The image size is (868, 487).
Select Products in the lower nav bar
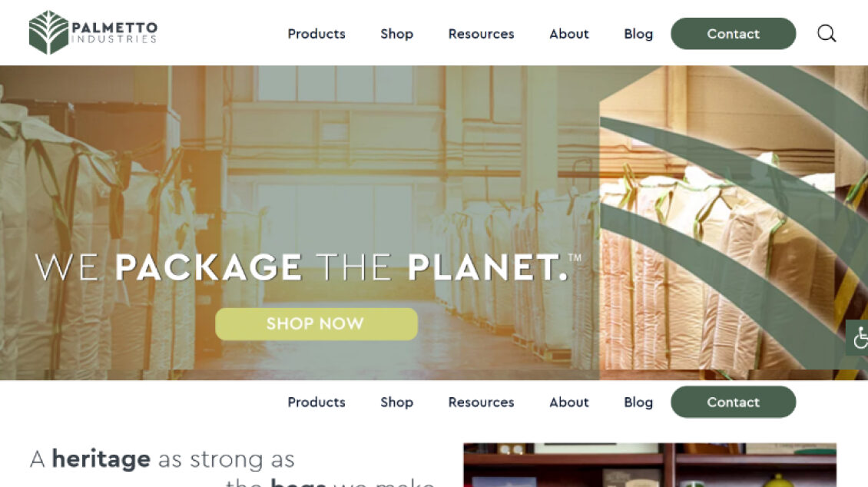tap(316, 403)
